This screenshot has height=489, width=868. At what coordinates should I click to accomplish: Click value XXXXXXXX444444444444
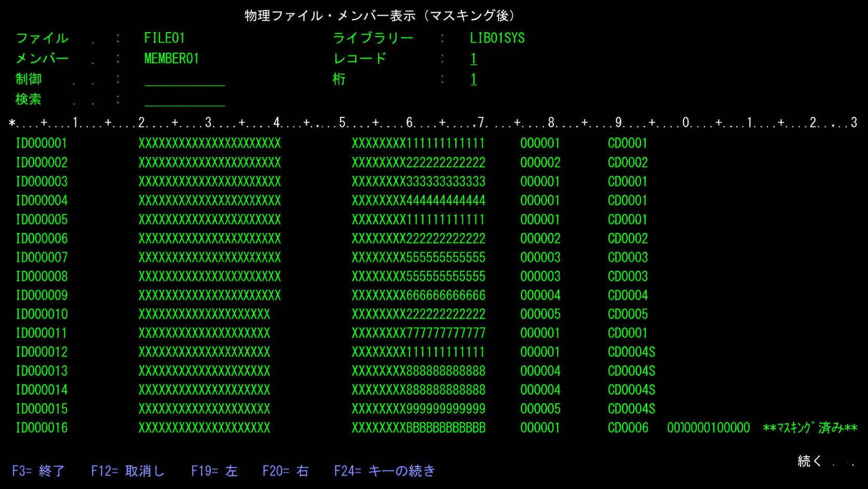418,201
